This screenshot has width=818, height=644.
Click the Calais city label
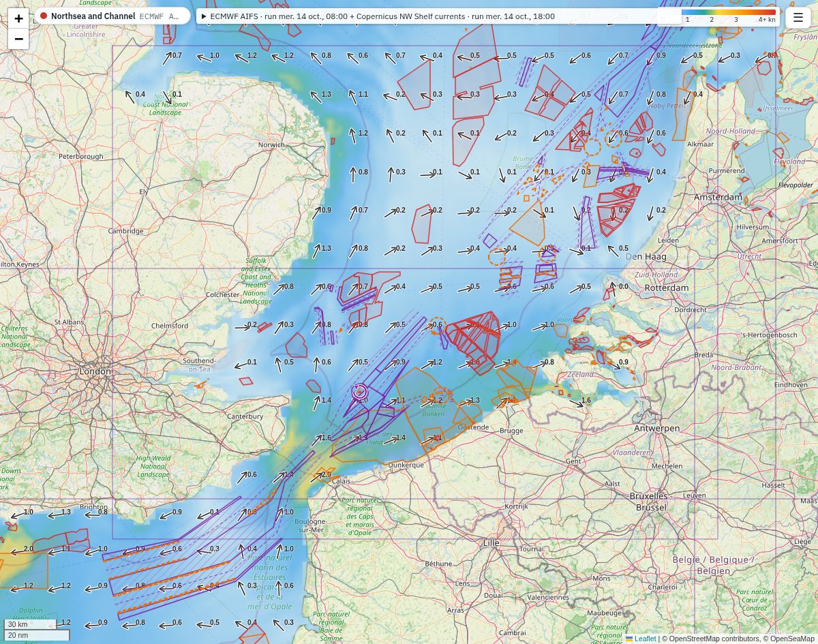(341, 481)
